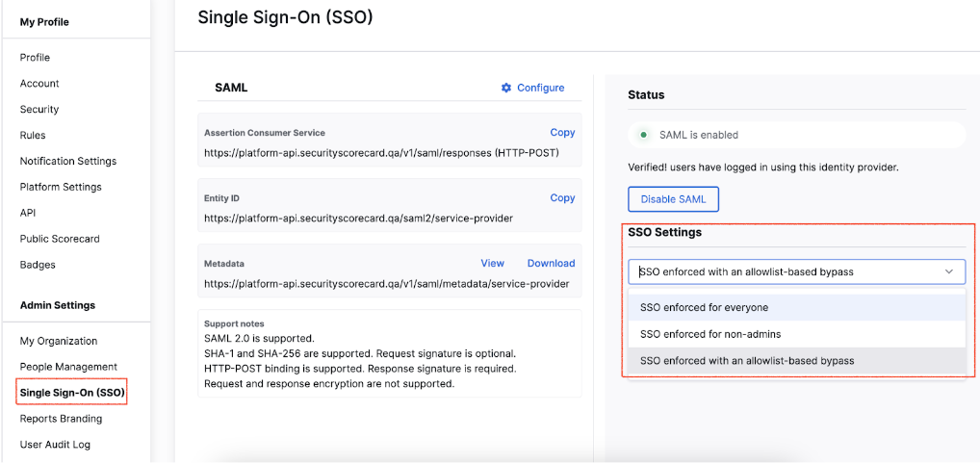Go to Security settings page
Screen dimensions: 980x464
(x=39, y=110)
